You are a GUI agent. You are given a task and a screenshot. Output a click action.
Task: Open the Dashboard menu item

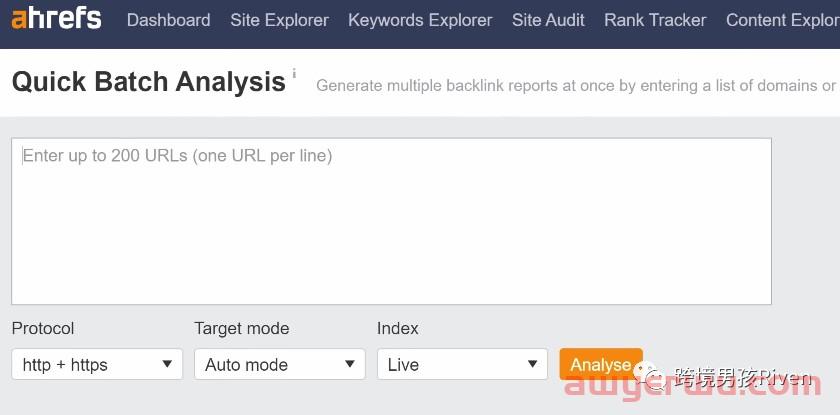pos(168,20)
